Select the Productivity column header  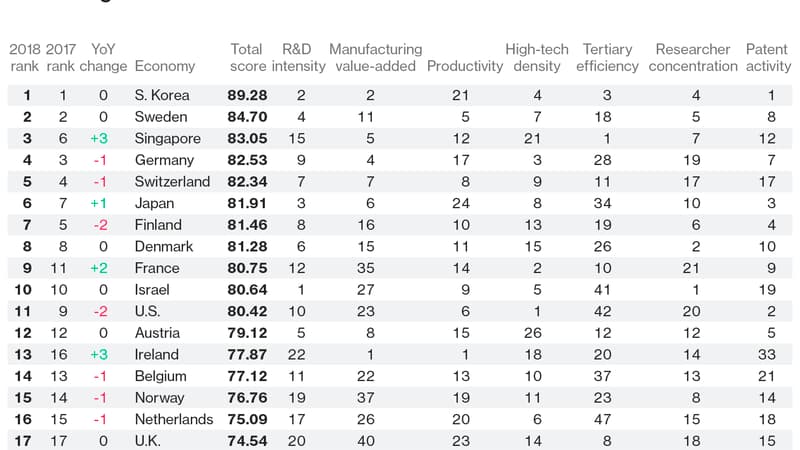point(465,67)
